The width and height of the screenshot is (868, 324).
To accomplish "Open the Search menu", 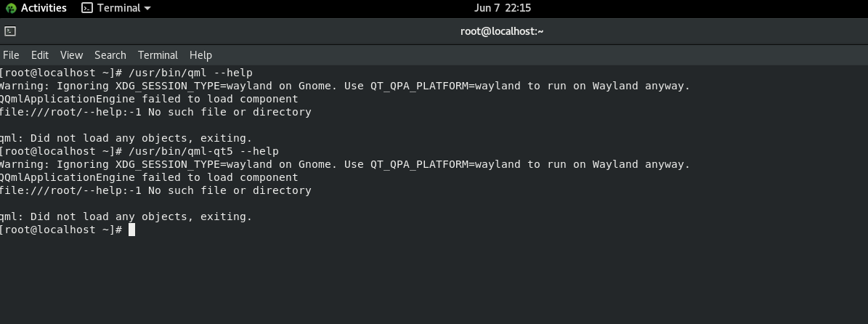I will 110,55.
